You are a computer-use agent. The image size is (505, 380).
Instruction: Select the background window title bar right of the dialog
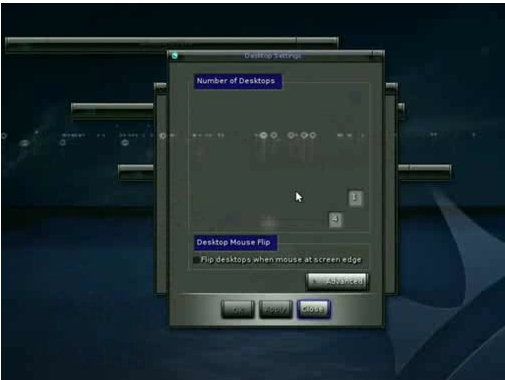point(424,168)
